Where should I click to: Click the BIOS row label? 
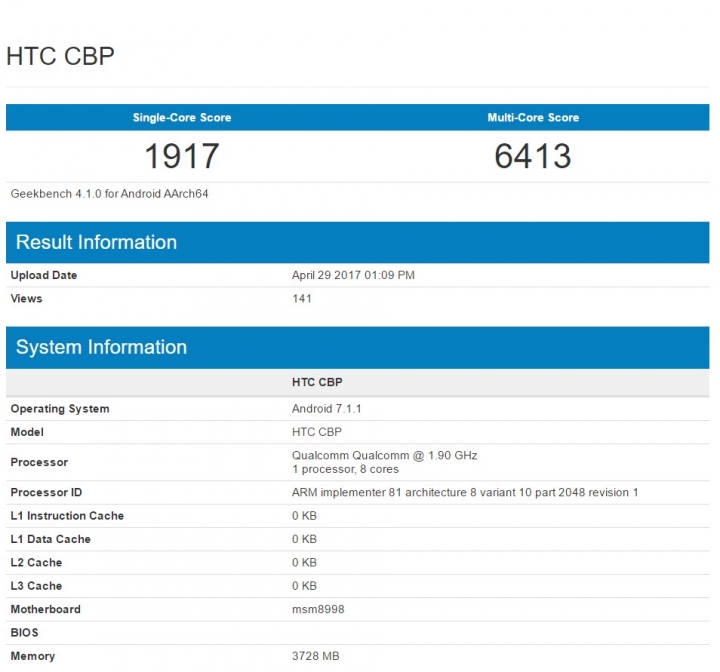(24, 633)
